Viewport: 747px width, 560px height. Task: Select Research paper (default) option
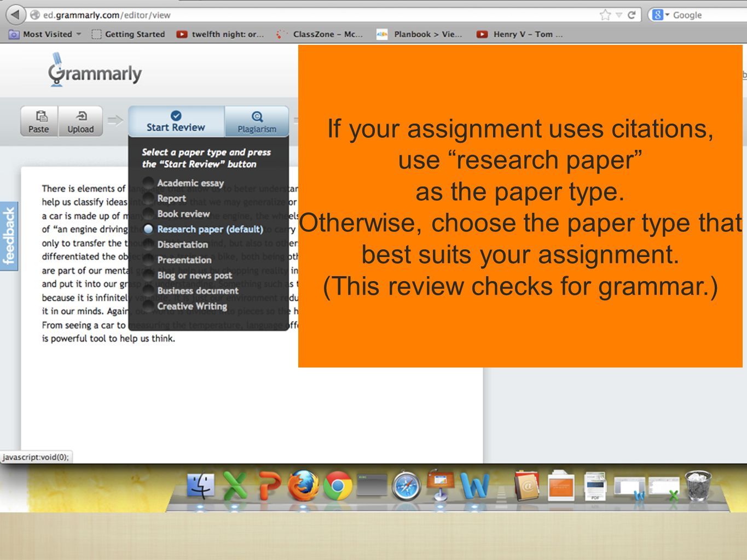[203, 229]
